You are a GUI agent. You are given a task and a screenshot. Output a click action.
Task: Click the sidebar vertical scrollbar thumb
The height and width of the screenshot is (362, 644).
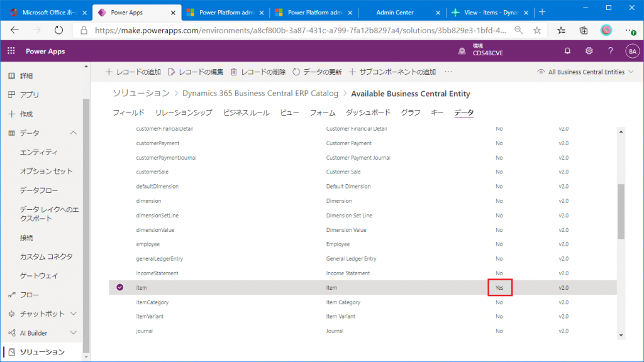86,226
